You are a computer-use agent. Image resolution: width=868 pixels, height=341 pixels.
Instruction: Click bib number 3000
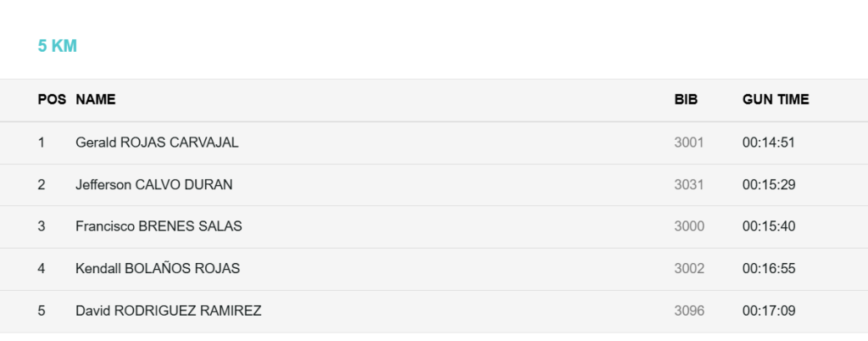689,226
